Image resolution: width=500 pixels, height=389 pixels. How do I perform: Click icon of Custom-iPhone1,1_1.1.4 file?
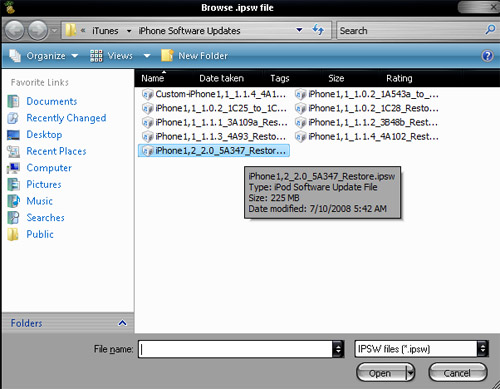(147, 95)
